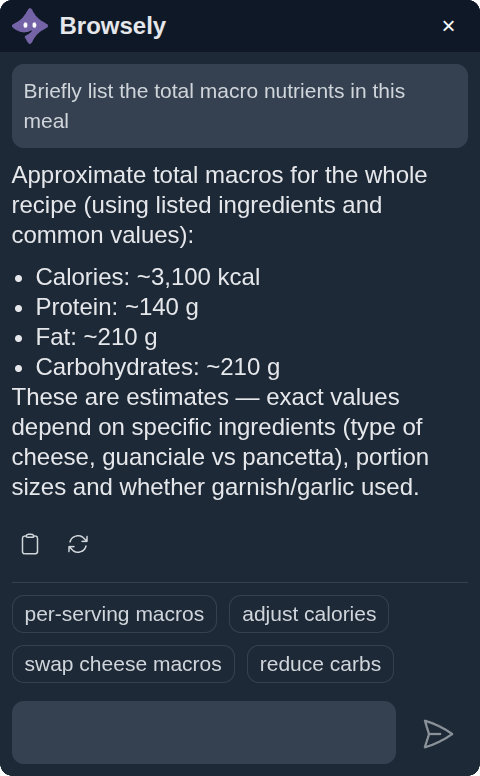Screen dimensions: 480x776
Task: Close the Browsely assistant panel
Action: tap(448, 26)
